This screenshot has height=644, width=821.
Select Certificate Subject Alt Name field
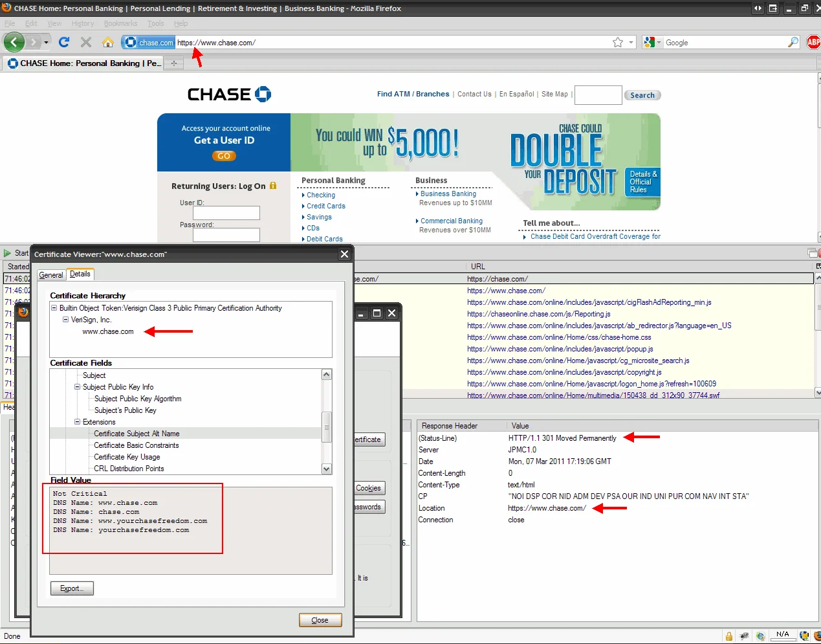[x=137, y=434]
